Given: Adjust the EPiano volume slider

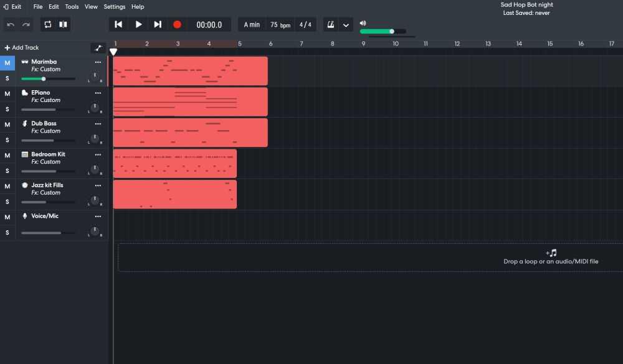Looking at the screenshot, I should click(x=48, y=110).
